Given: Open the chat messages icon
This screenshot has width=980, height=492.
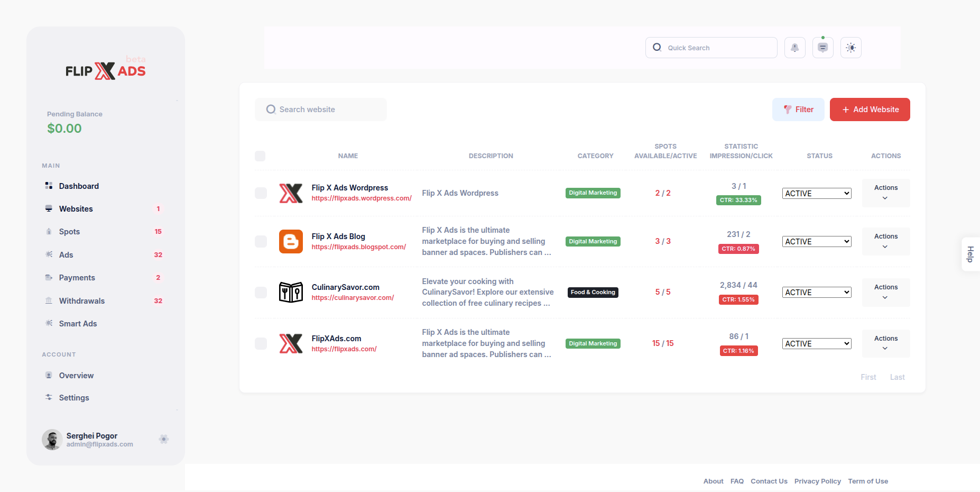Looking at the screenshot, I should pos(822,48).
